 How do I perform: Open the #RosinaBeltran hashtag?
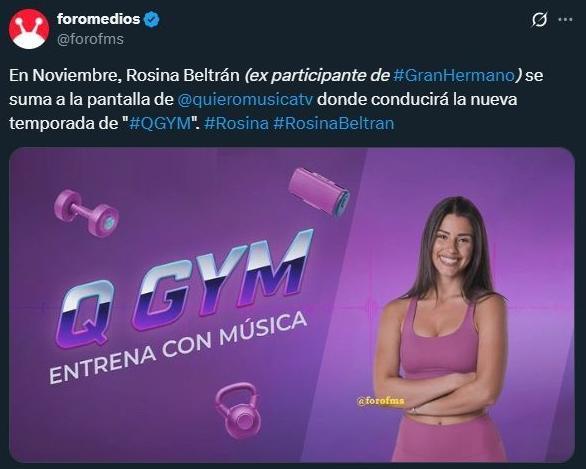[334, 123]
